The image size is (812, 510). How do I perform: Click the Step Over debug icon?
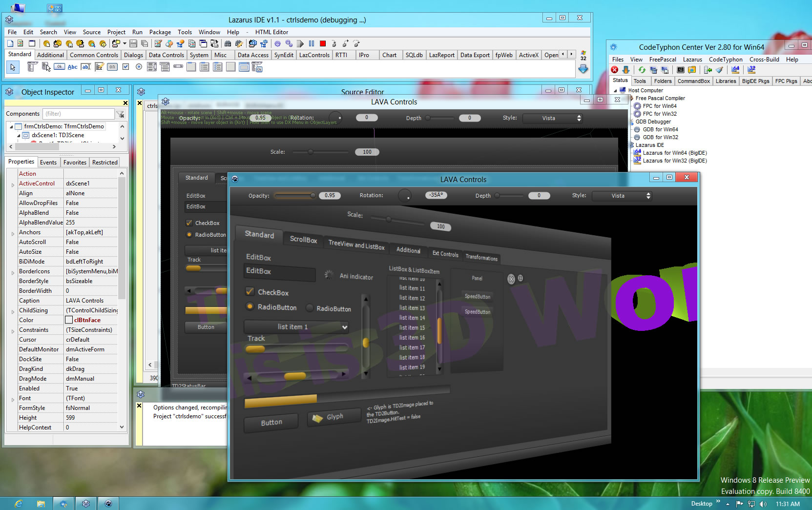pos(345,43)
